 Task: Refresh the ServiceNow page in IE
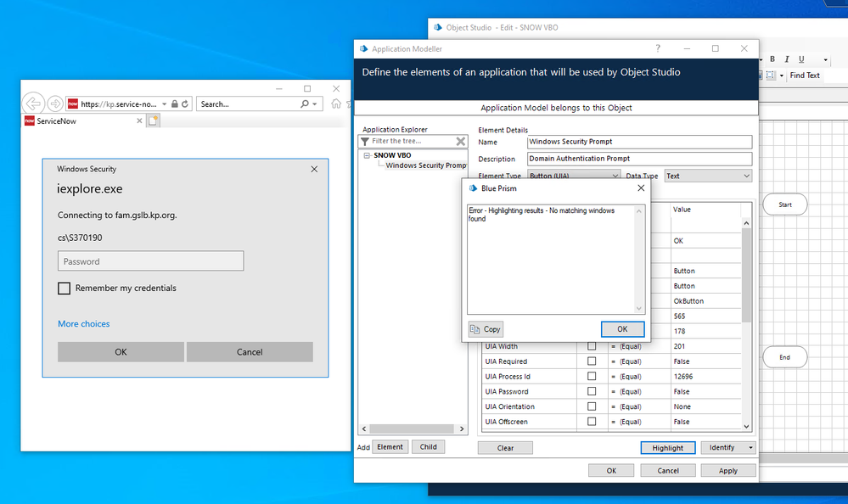click(x=186, y=104)
